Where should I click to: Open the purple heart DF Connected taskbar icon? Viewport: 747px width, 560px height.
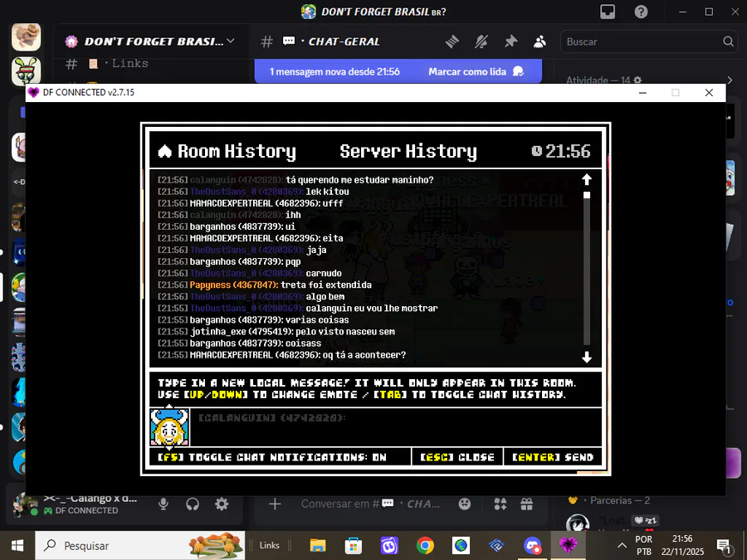pyautogui.click(x=568, y=545)
